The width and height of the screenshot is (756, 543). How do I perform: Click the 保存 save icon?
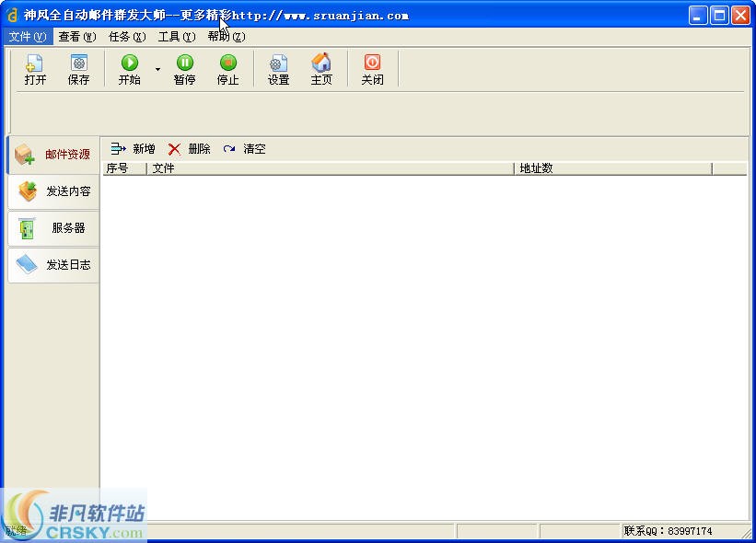click(x=79, y=68)
